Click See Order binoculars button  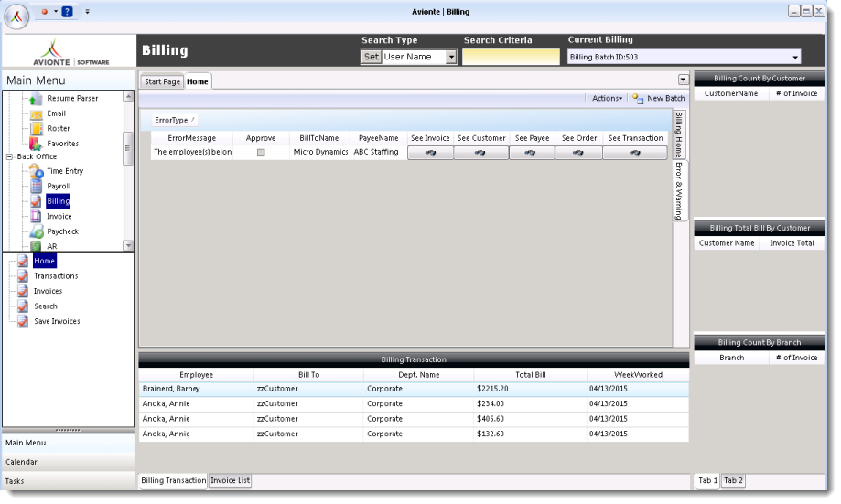point(578,153)
